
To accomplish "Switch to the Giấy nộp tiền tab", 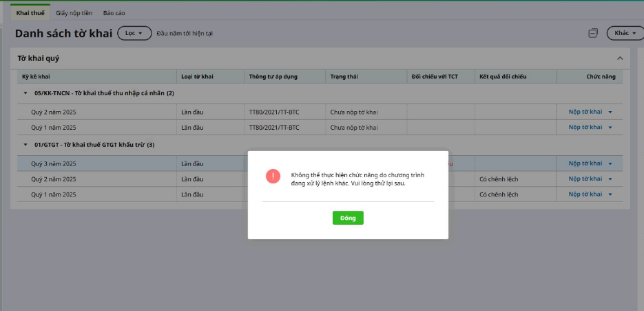I will tap(74, 13).
